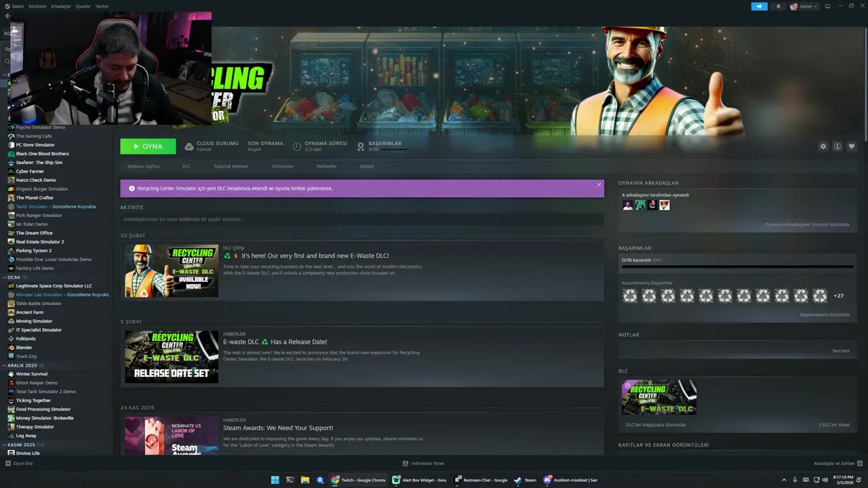Open game settings gear icon
The width and height of the screenshot is (868, 488).
[x=823, y=146]
